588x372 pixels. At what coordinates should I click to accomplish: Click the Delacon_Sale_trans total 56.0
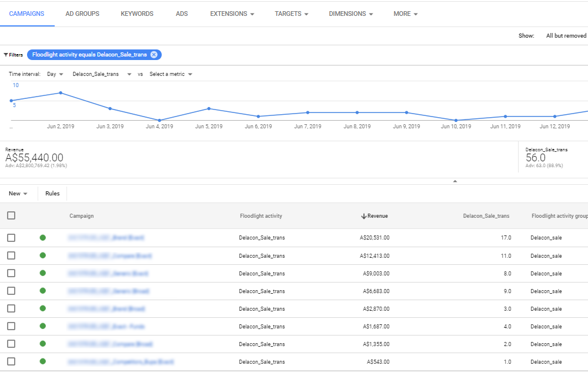536,158
